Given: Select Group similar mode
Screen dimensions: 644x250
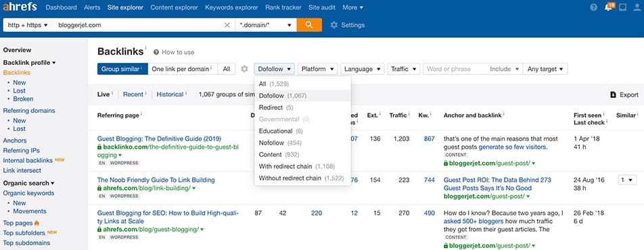Looking at the screenshot, I should [x=122, y=69].
